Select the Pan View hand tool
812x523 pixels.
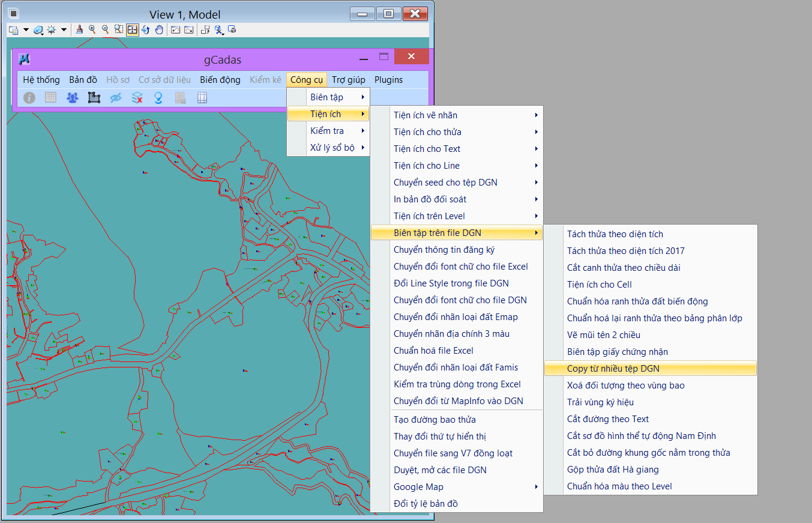point(159,29)
